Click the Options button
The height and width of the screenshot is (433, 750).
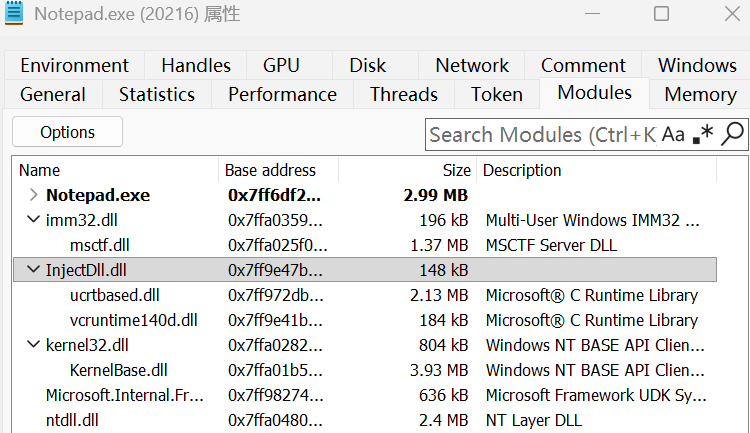click(x=67, y=132)
